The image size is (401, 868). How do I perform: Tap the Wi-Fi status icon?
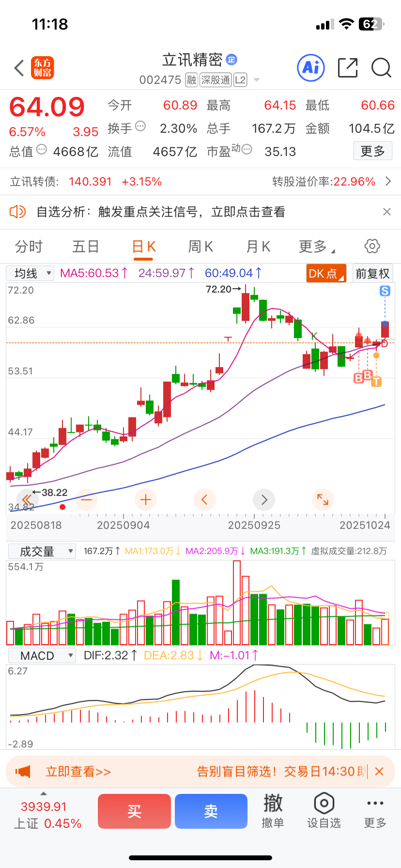coord(346,24)
